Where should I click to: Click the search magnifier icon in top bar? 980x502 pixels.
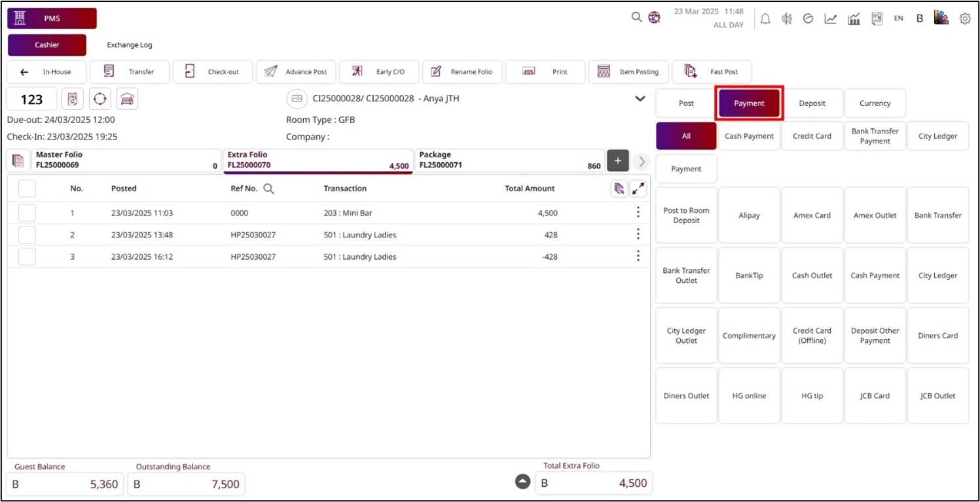636,18
